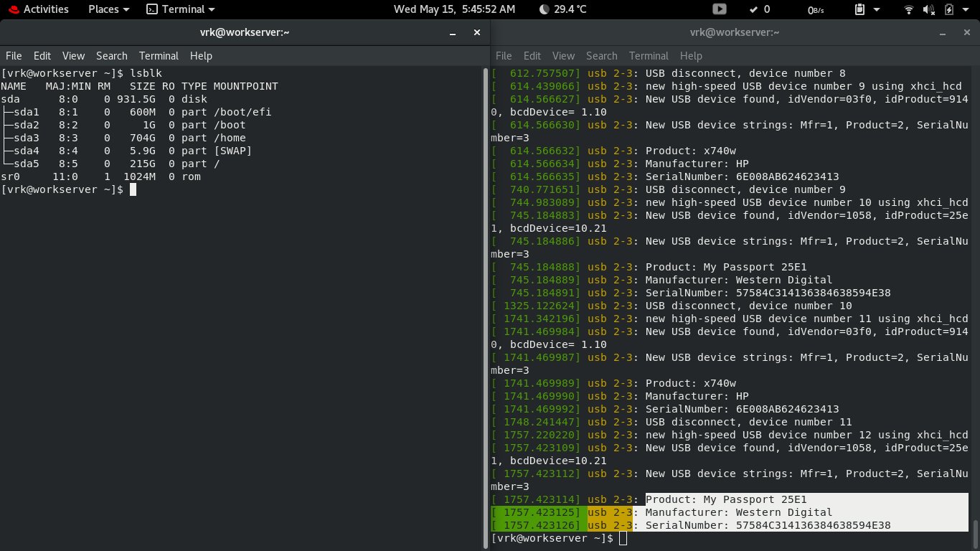
Task: Click the play-button tray icon
Action: click(x=720, y=9)
